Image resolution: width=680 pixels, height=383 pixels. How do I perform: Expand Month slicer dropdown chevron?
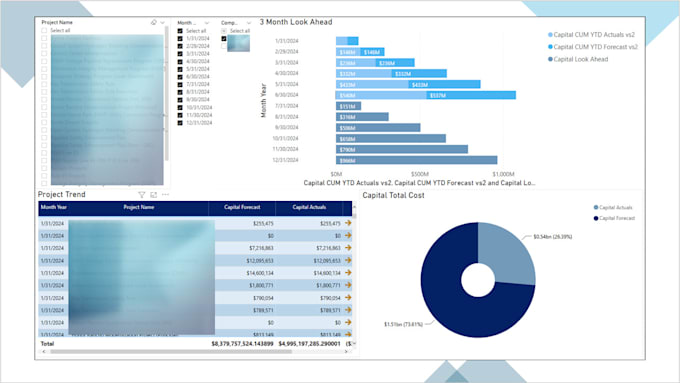pyautogui.click(x=207, y=23)
